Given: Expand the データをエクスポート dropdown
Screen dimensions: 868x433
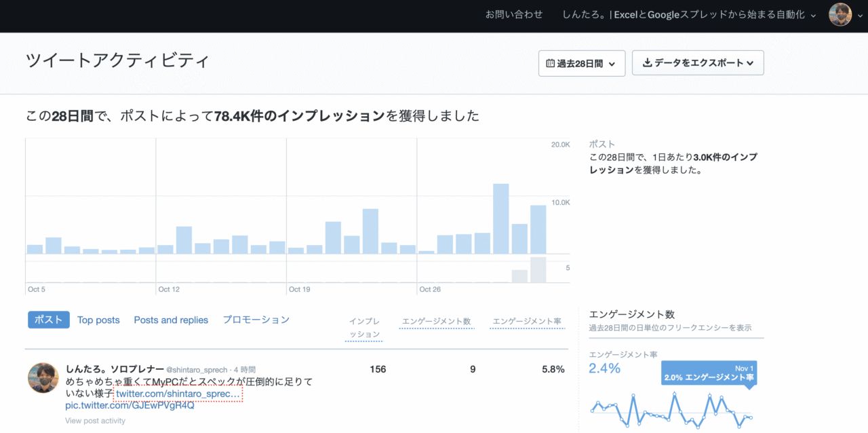Looking at the screenshot, I should 698,63.
